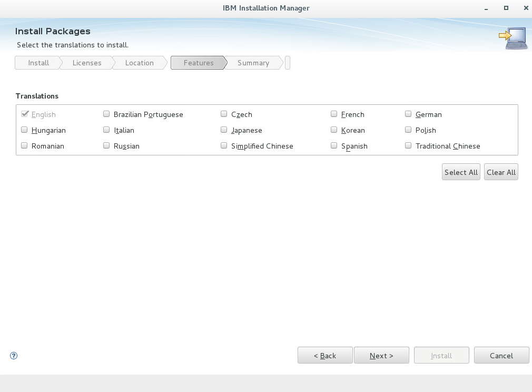Image resolution: width=532 pixels, height=392 pixels.
Task: Click the Select All button
Action: (461, 172)
